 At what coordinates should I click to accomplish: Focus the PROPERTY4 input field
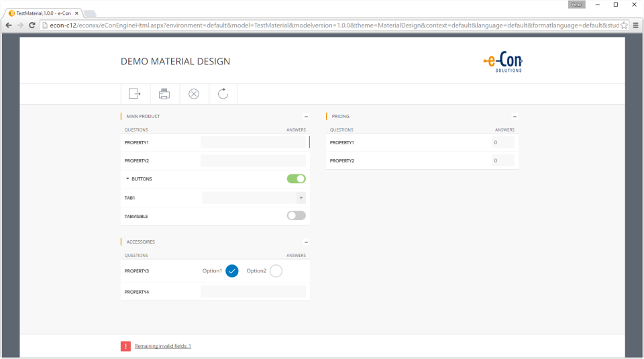tap(254, 292)
